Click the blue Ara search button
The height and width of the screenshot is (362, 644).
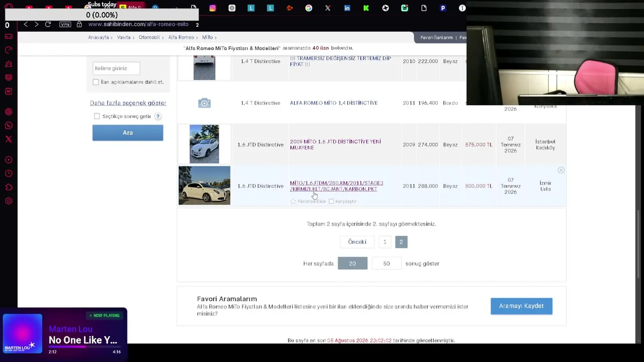tap(128, 133)
